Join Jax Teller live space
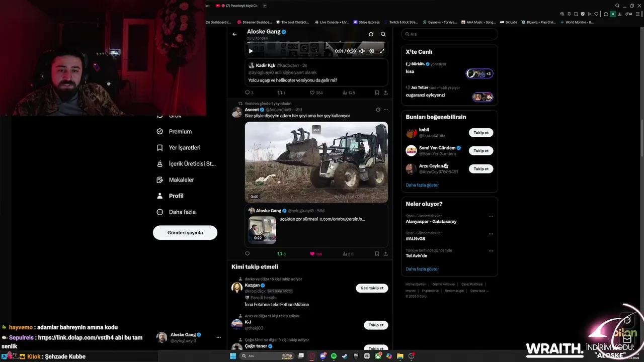This screenshot has height=362, width=644. 449,92
